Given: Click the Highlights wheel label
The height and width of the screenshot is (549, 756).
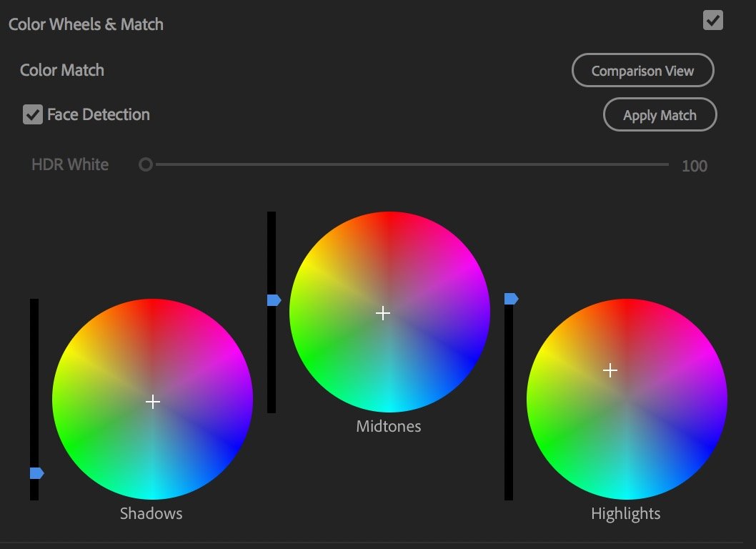Looking at the screenshot, I should point(625,513).
